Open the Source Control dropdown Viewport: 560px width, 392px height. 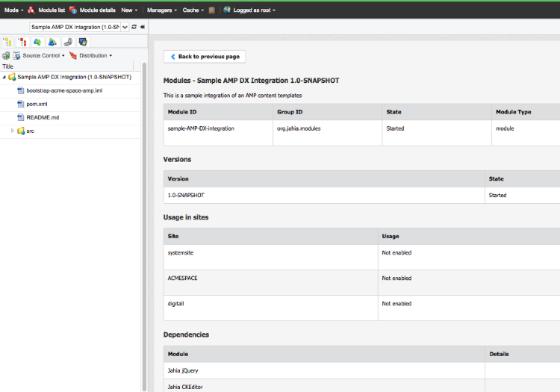click(x=43, y=56)
